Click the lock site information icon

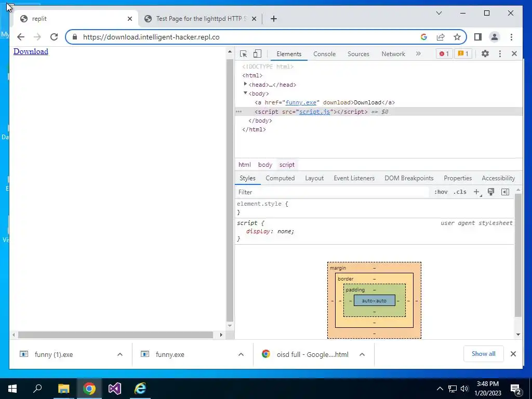tap(75, 37)
